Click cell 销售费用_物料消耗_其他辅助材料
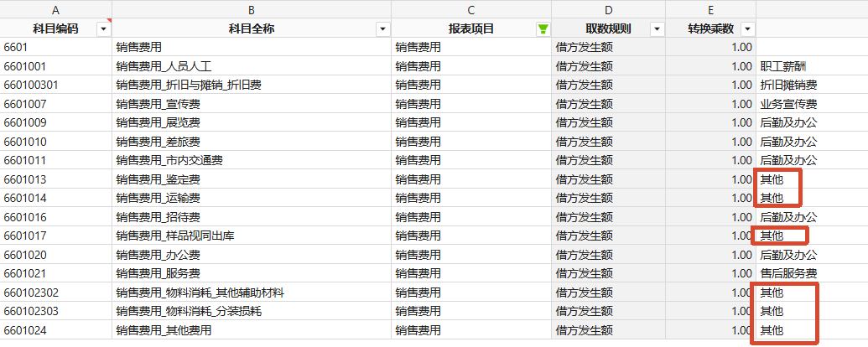 [252, 293]
